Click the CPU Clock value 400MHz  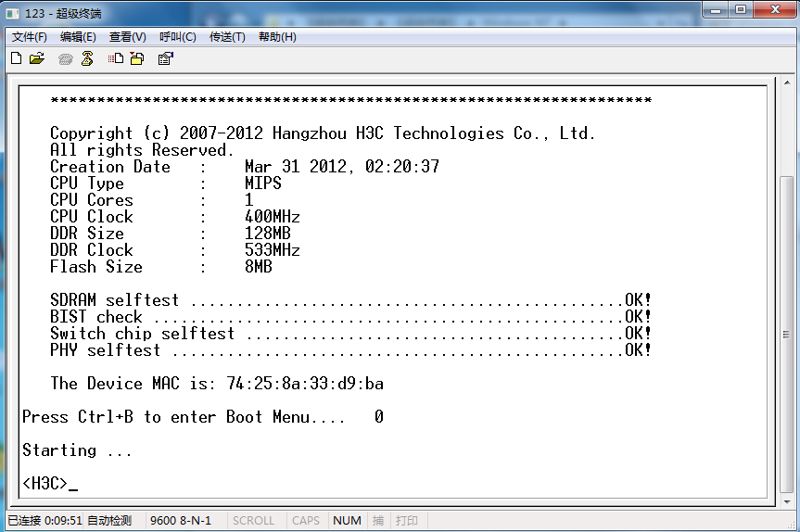[272, 216]
